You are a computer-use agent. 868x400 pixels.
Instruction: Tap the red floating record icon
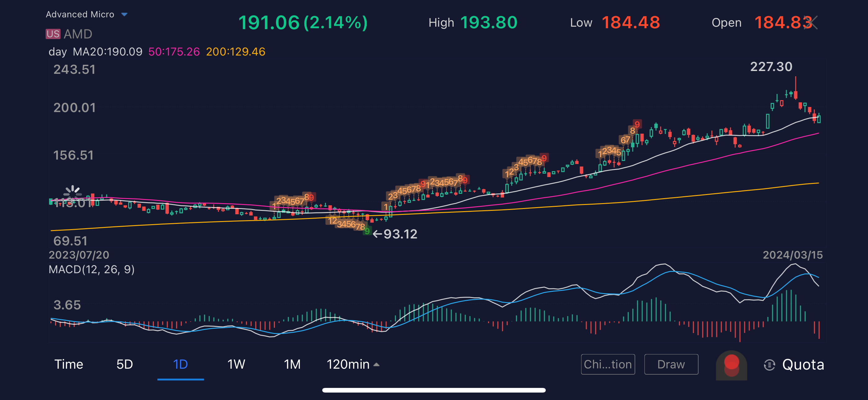731,365
